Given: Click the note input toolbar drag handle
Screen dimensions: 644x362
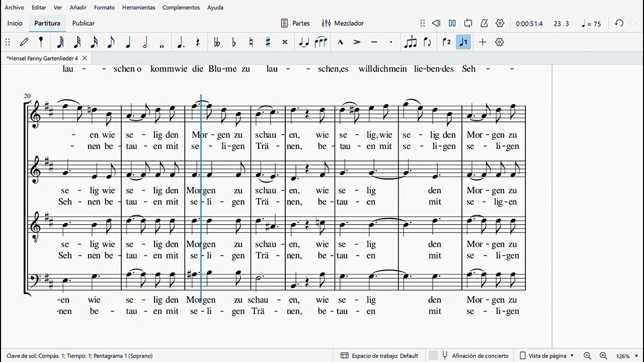Looking at the screenshot, I should (8, 42).
